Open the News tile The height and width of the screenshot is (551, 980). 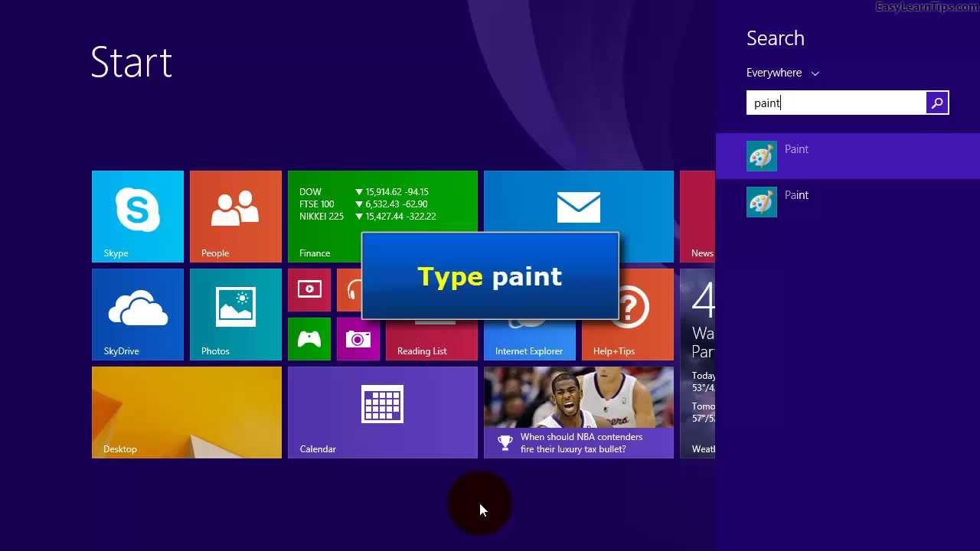pyautogui.click(x=697, y=217)
